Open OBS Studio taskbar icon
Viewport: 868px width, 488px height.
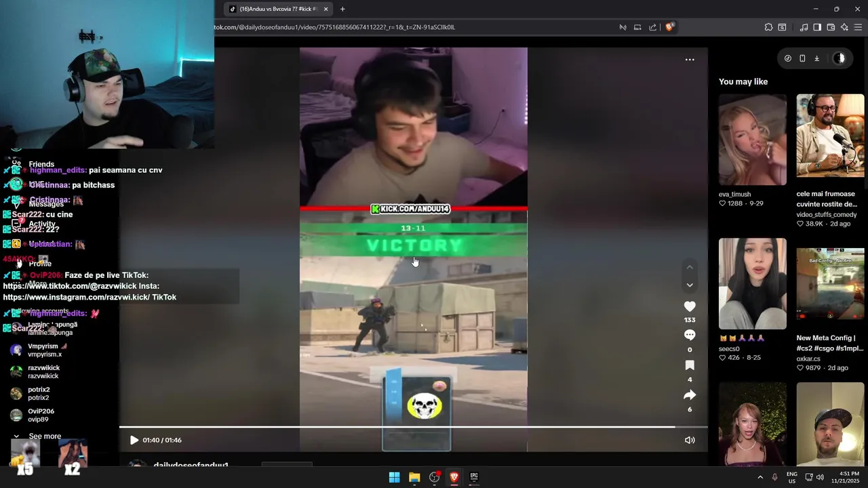coord(435,477)
